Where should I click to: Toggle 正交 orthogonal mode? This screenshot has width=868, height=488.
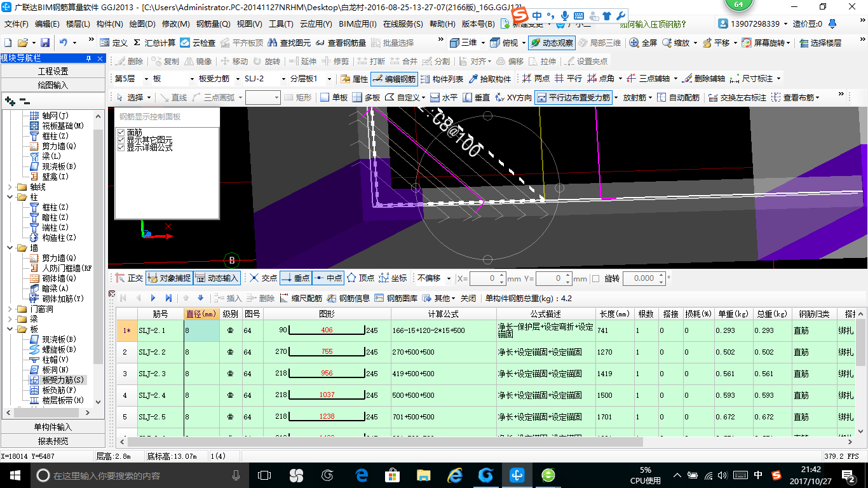[129, 278]
